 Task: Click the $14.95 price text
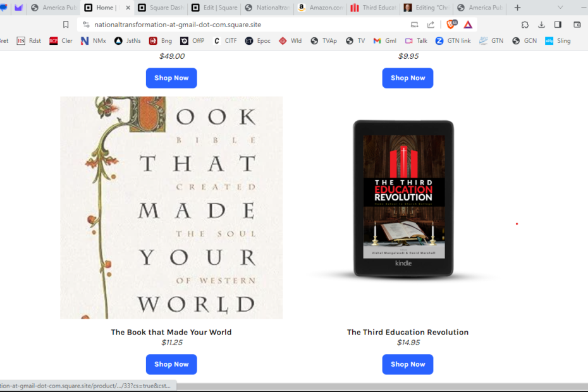[x=408, y=343]
